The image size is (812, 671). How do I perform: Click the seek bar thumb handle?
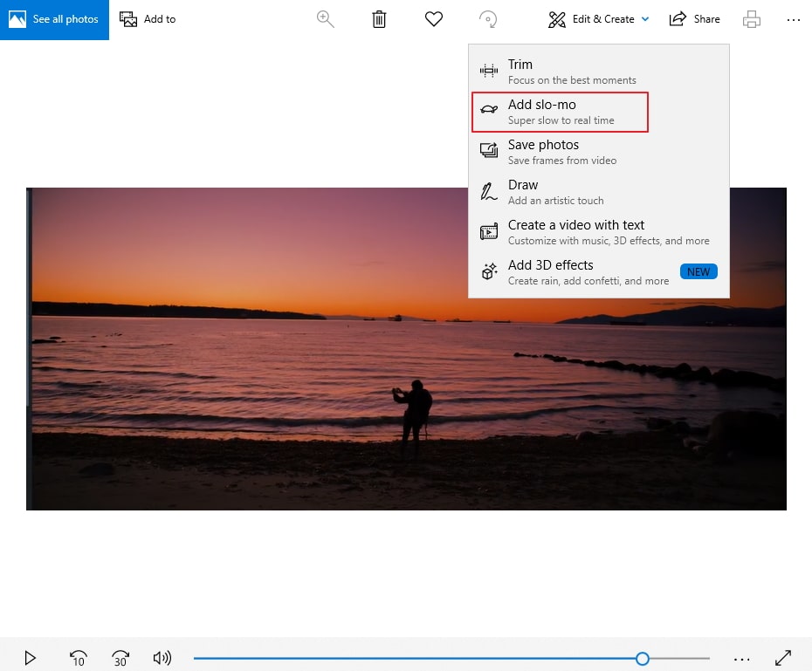click(642, 659)
